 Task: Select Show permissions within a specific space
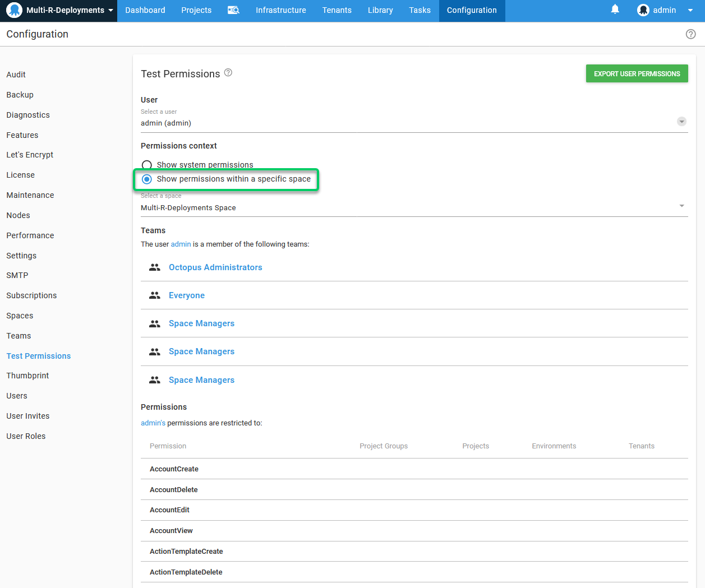[x=147, y=179]
